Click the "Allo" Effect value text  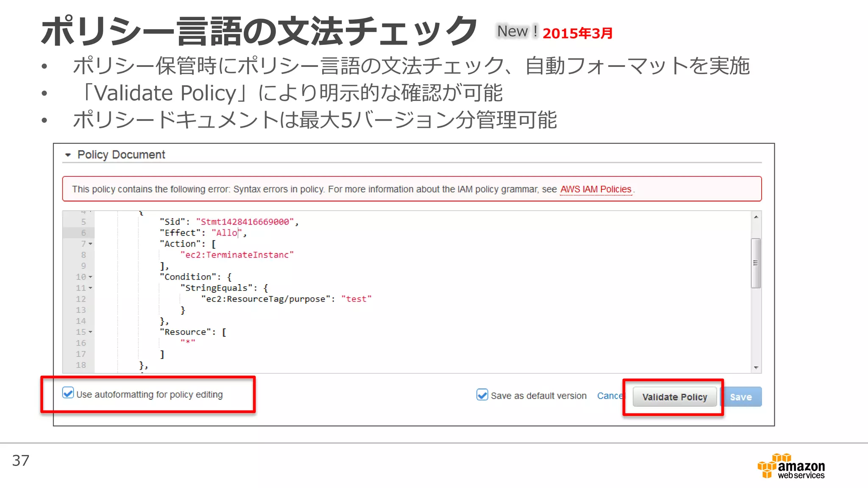(226, 233)
